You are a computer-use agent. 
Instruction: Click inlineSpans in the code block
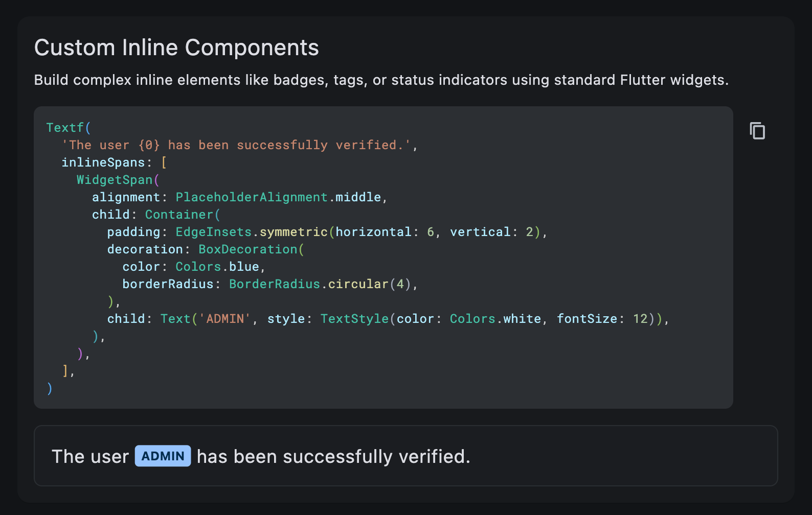tap(103, 162)
